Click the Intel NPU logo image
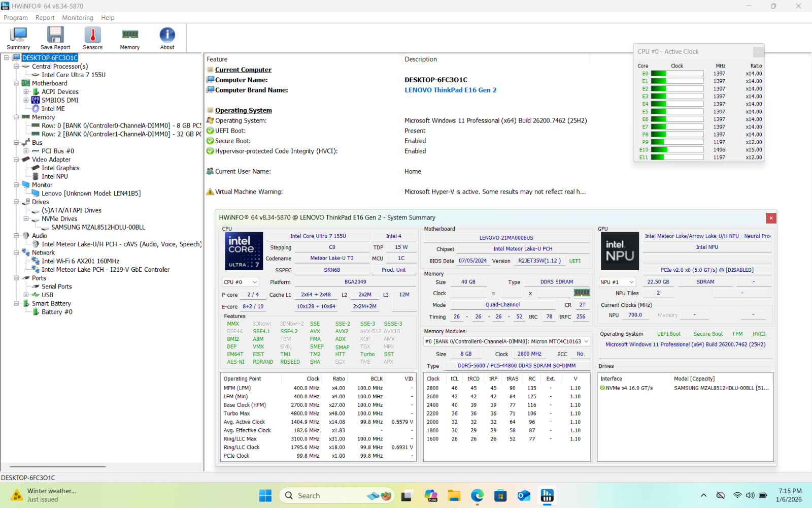Viewport: 812px width, 508px height. click(620, 251)
